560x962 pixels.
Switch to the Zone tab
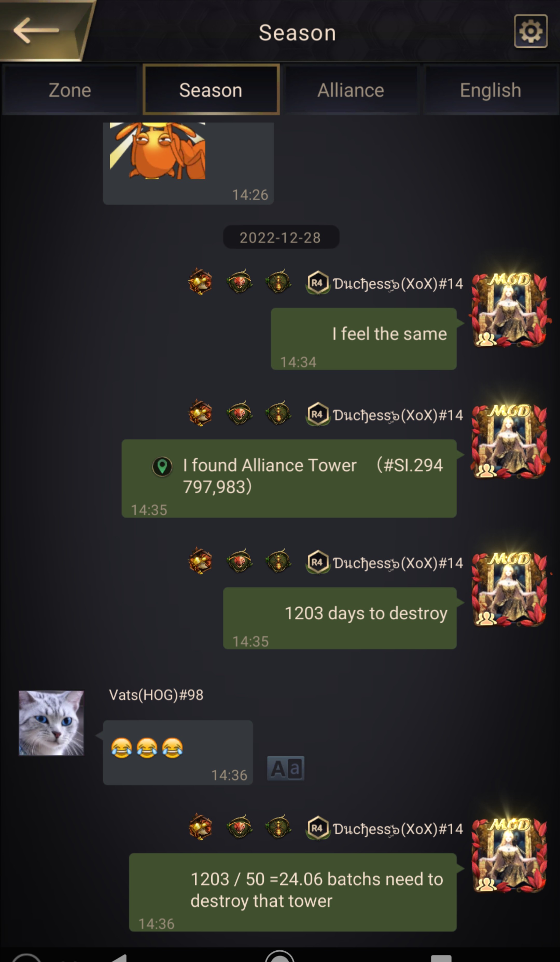pyautogui.click(x=70, y=90)
